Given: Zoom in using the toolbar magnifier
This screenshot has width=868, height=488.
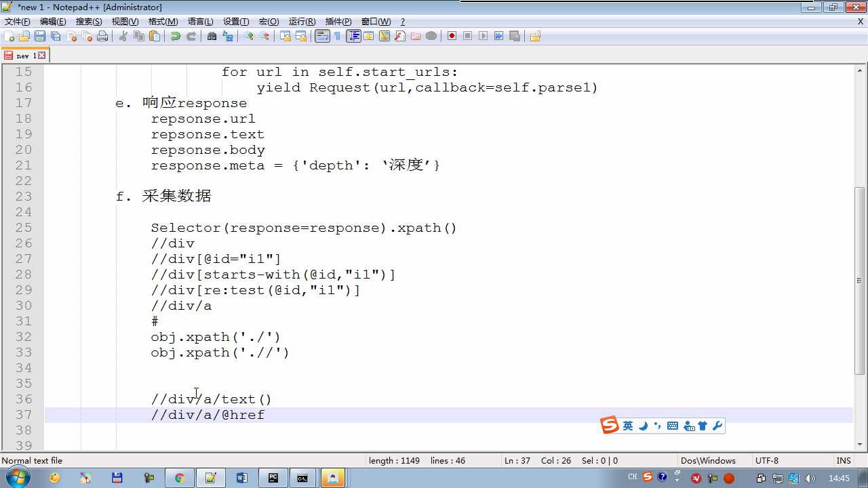Looking at the screenshot, I should click(x=249, y=37).
